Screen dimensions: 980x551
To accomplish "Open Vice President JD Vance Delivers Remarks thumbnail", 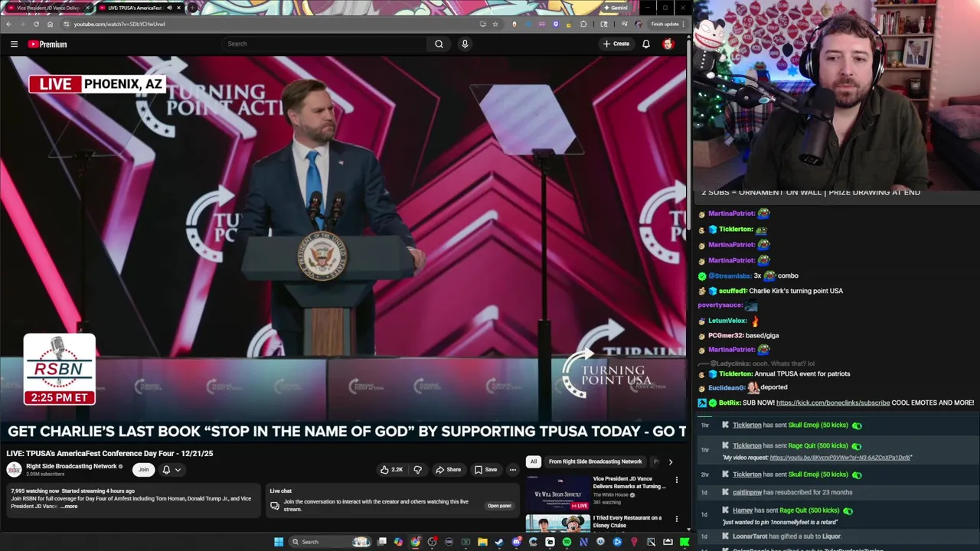I will click(557, 493).
